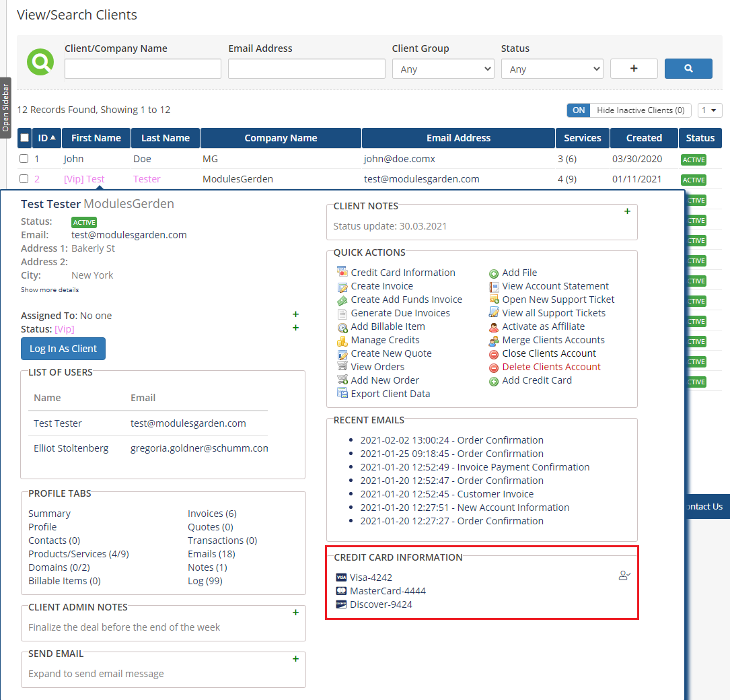Click the Add New Order cart icon
Screen dimensions: 730x700
[342, 380]
